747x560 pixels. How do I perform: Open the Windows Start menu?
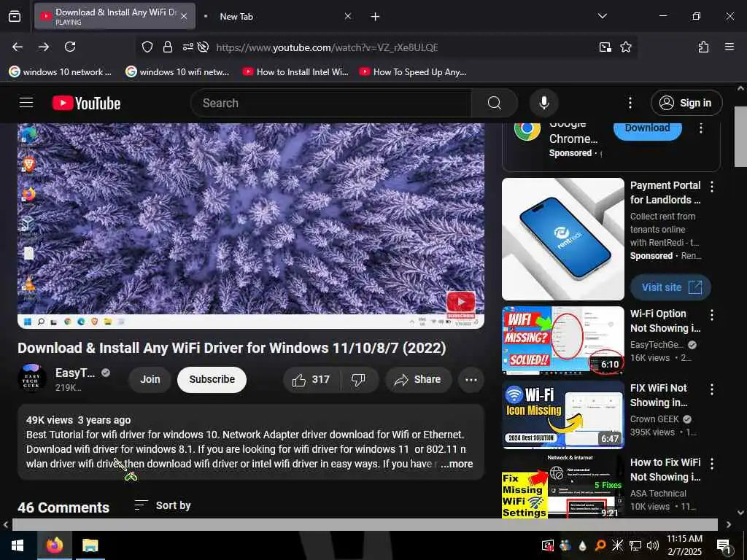pyautogui.click(x=18, y=545)
